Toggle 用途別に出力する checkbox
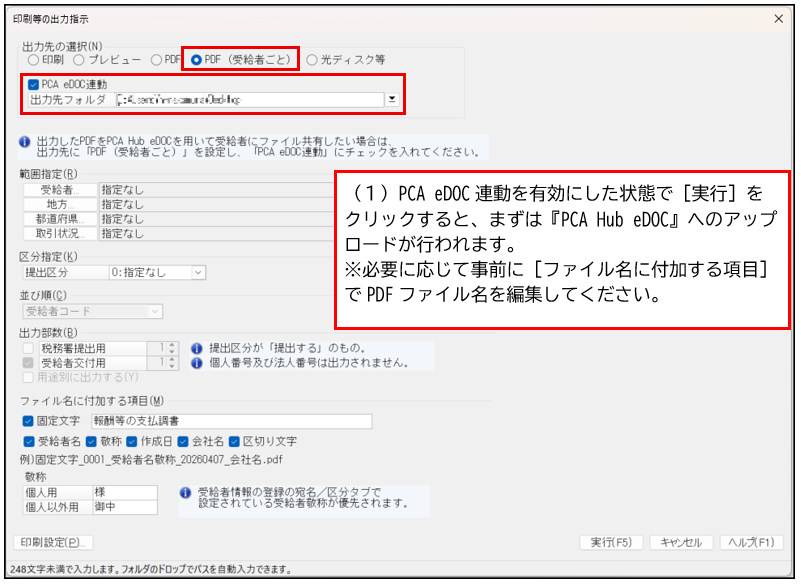The image size is (801, 586). pos(29,378)
